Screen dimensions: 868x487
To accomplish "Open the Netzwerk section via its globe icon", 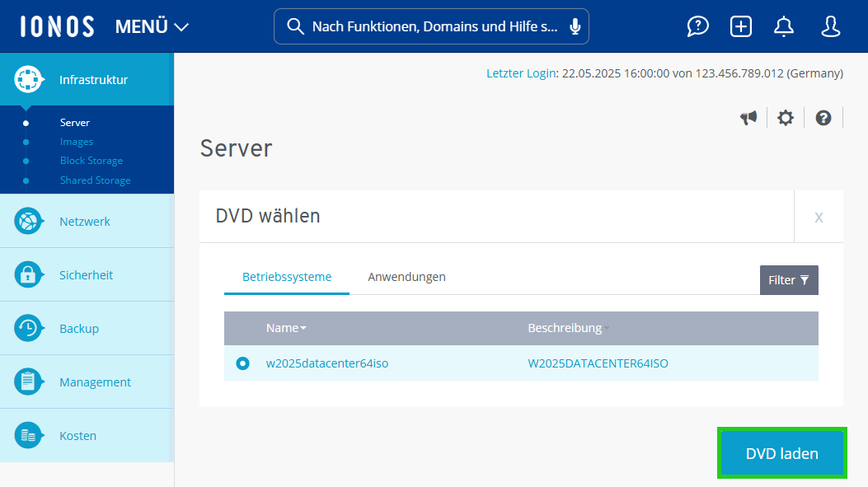I will point(30,221).
